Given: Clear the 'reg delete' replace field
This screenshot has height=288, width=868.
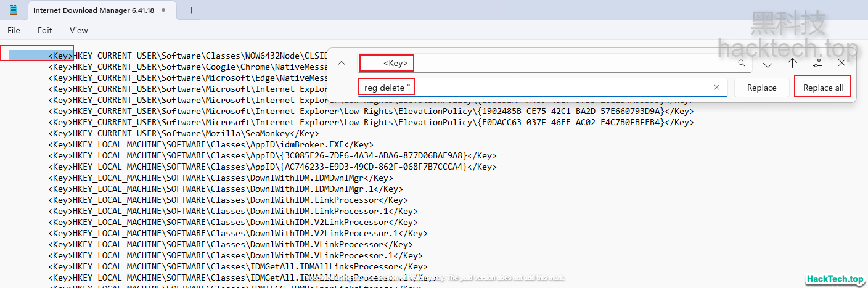Looking at the screenshot, I should pos(716,88).
